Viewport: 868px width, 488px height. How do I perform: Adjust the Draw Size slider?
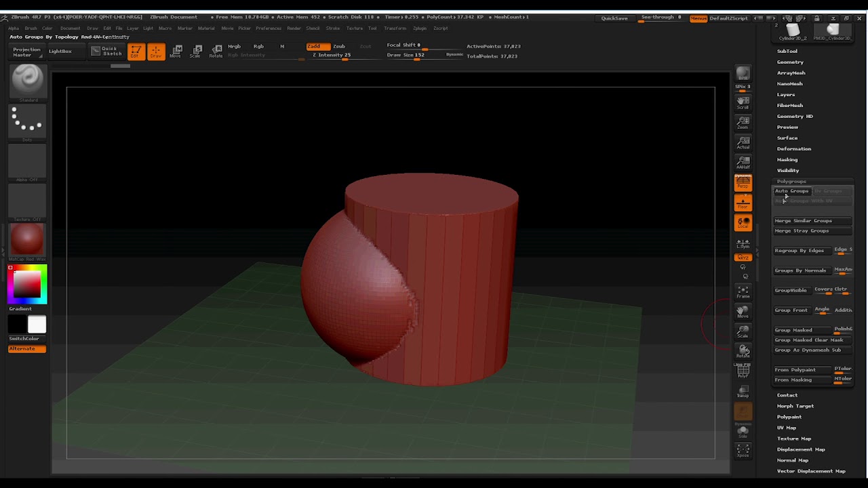(x=416, y=56)
